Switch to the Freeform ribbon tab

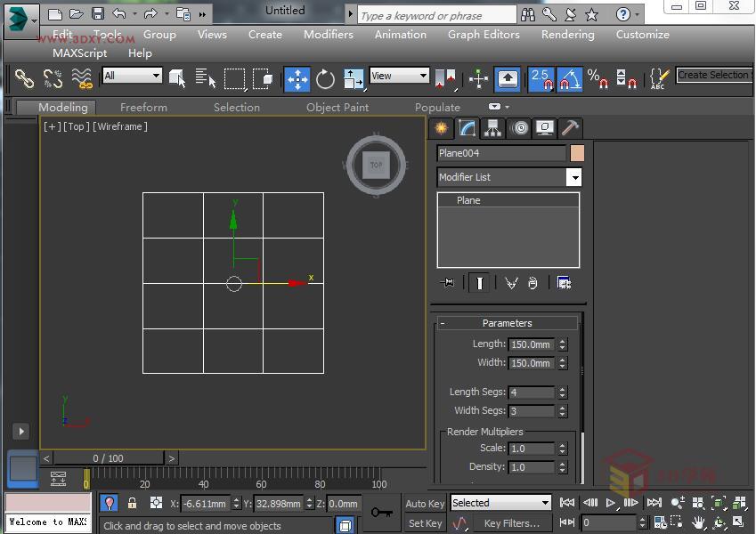pos(143,107)
